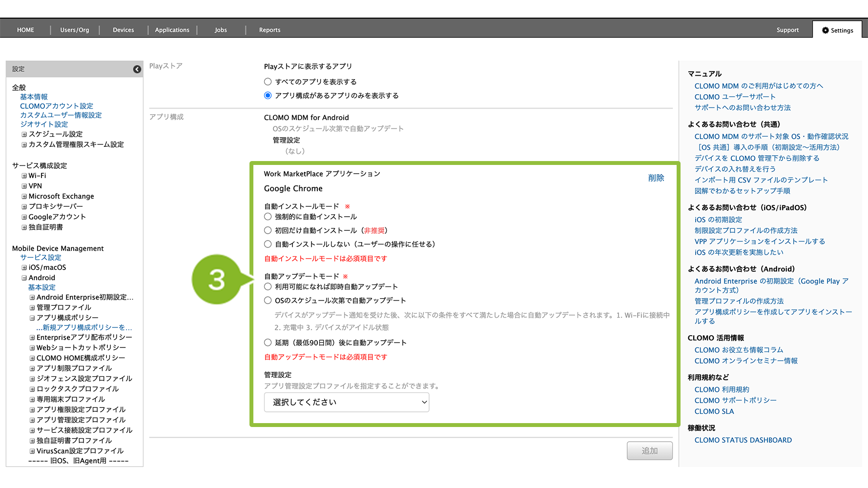Collapse the 設定 sidebar with arrow icon

[137, 69]
